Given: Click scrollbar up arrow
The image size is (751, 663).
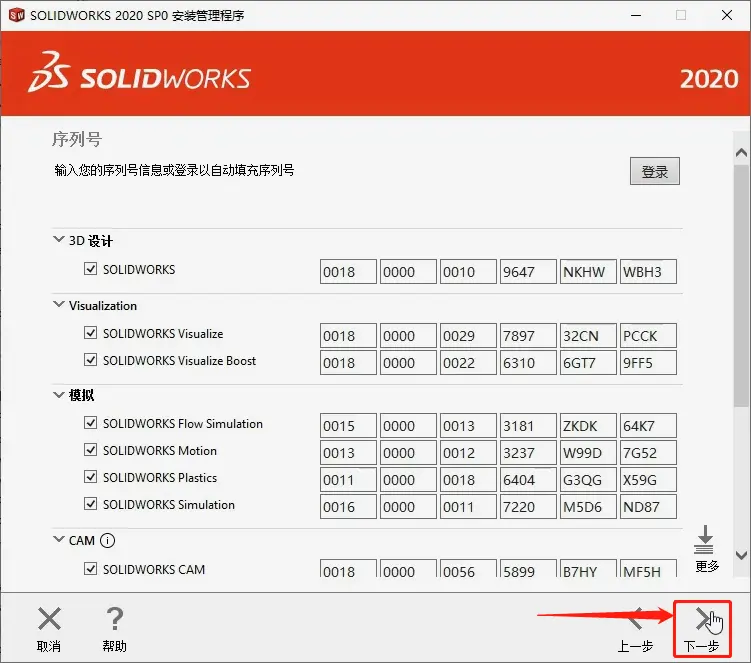Looking at the screenshot, I should pos(741,153).
